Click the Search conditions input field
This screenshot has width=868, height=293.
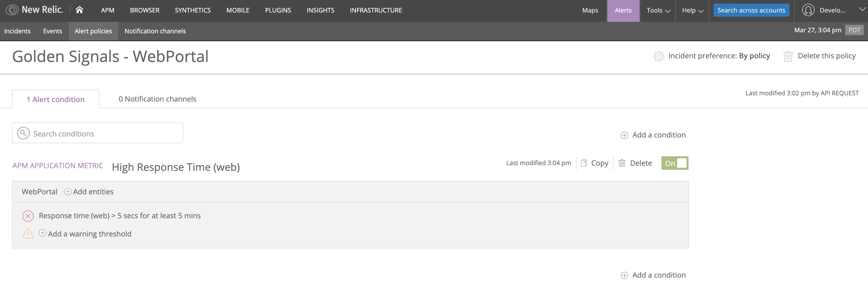click(98, 133)
